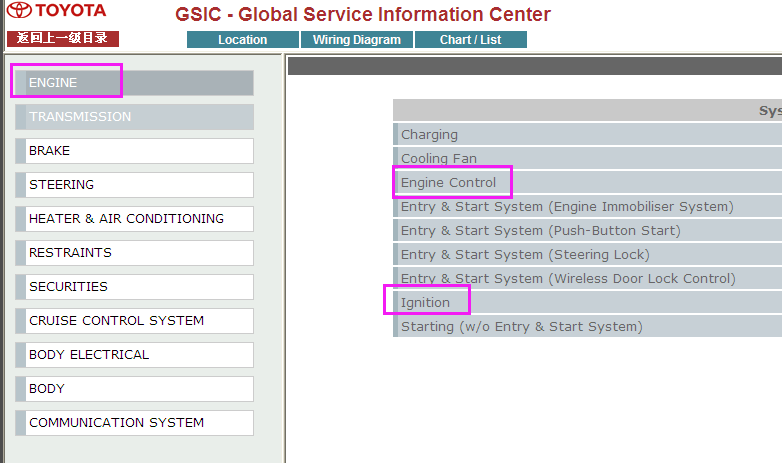Viewport: 782px width, 463px height.
Task: Switch to the Wiring Diagram tab
Action: [x=356, y=40]
